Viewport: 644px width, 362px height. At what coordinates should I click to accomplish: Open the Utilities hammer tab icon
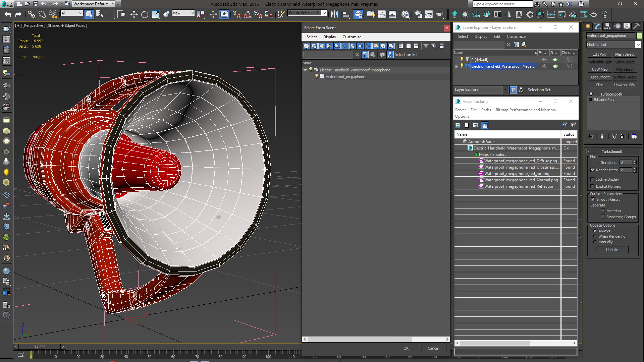click(636, 26)
